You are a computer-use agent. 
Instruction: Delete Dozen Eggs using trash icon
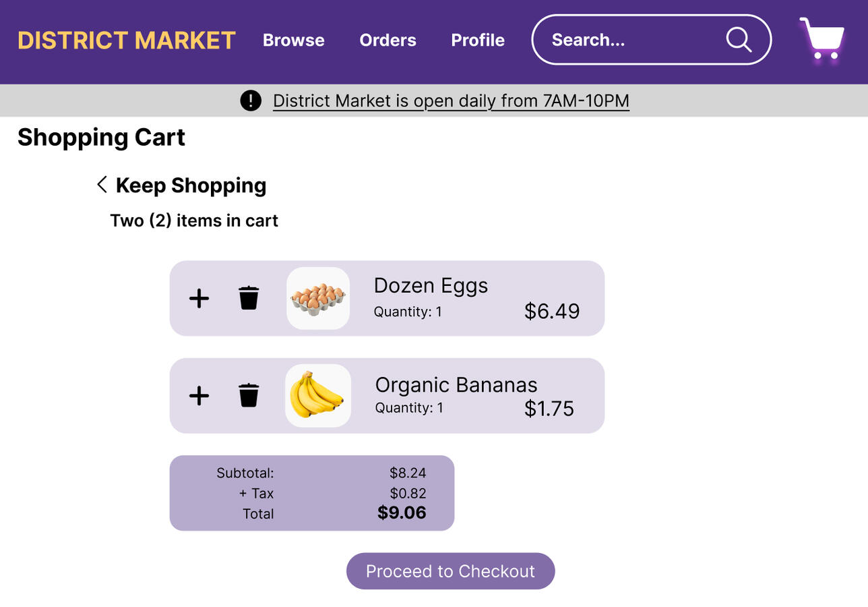pos(249,297)
